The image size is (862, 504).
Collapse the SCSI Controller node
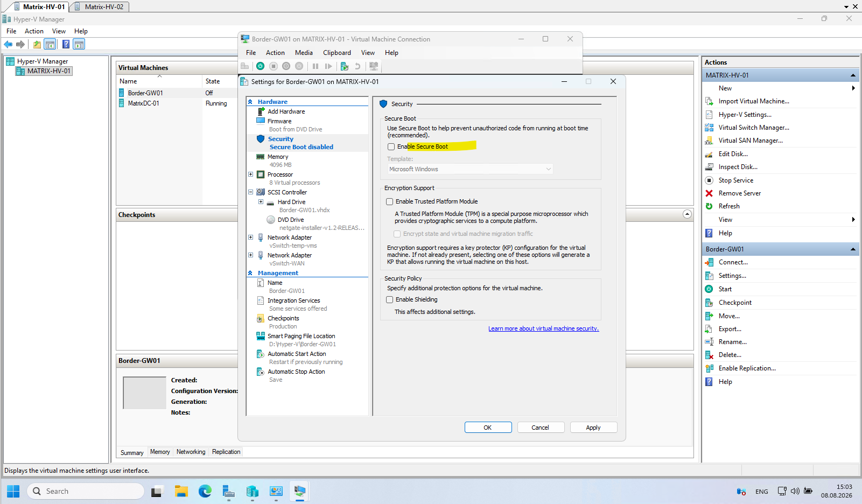tap(250, 192)
